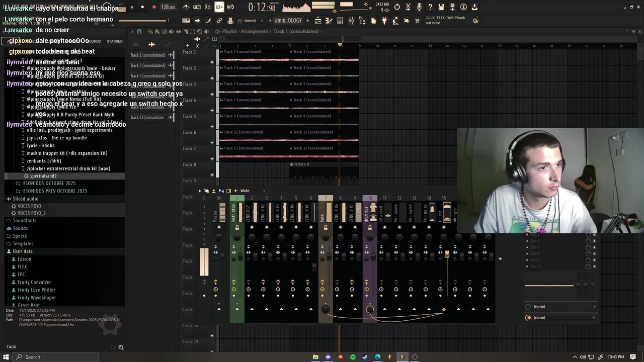Save project with the floppy disk icon
Viewport: 644px width, 362px height.
click(441, 7)
